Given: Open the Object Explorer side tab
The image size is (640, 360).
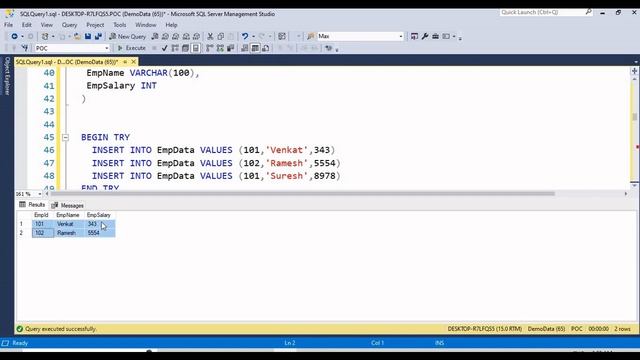Looking at the screenshot, I should 7,76.
